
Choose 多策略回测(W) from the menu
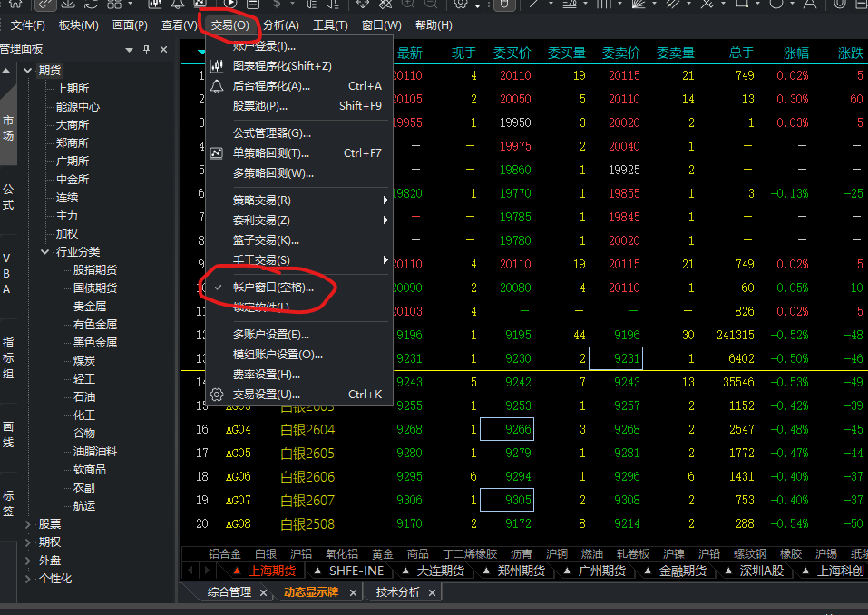coord(299,173)
